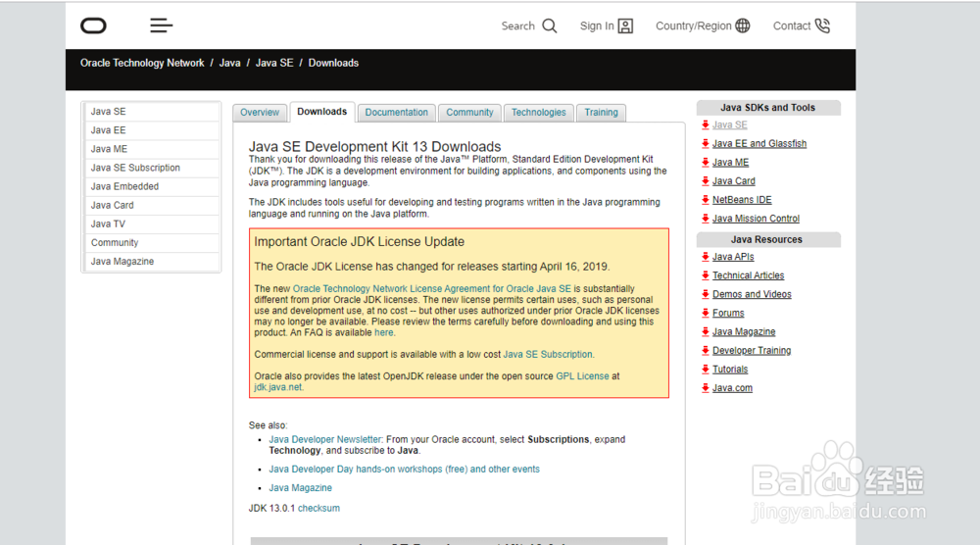Click red arrow beside right-side Java Magazine
Screen dimensions: 980x545
click(705, 332)
